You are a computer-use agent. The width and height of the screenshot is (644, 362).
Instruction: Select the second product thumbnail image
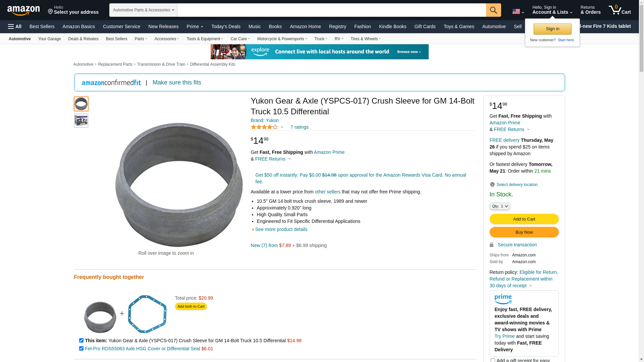click(81, 121)
